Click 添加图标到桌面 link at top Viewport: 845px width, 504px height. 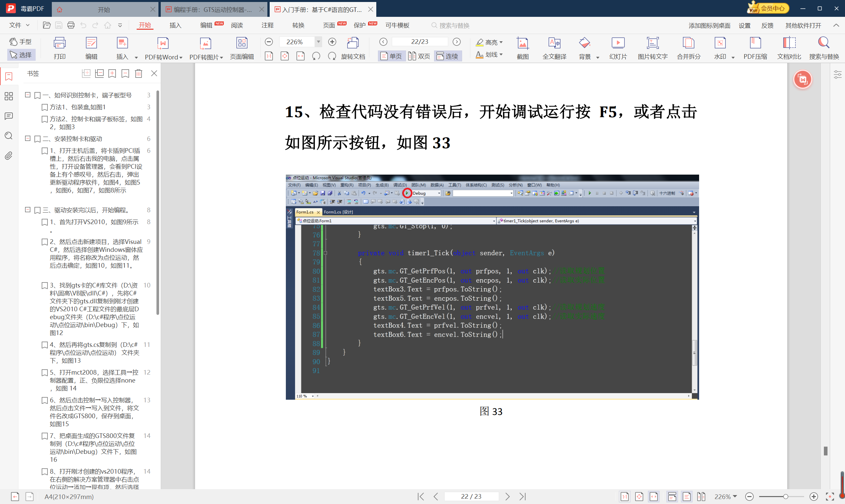coord(709,25)
